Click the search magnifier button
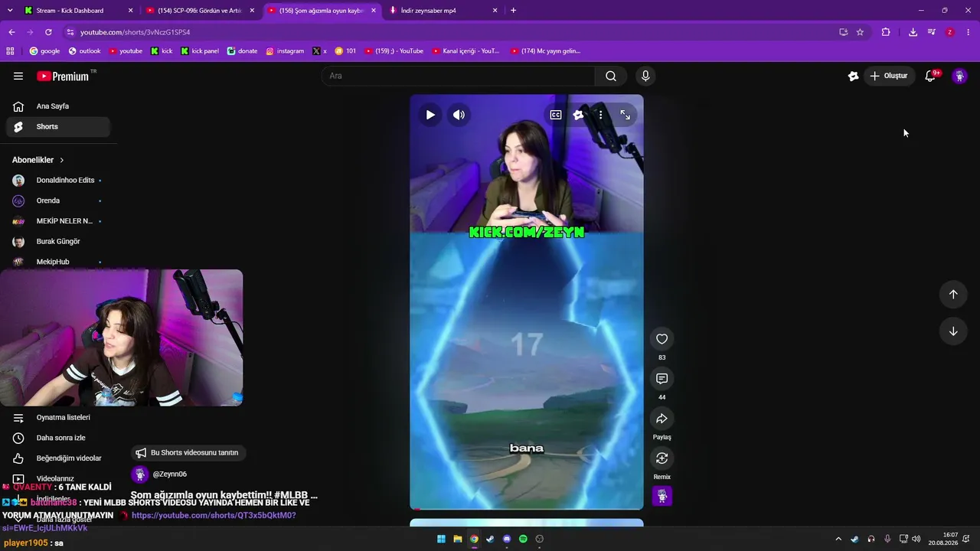 coord(611,76)
